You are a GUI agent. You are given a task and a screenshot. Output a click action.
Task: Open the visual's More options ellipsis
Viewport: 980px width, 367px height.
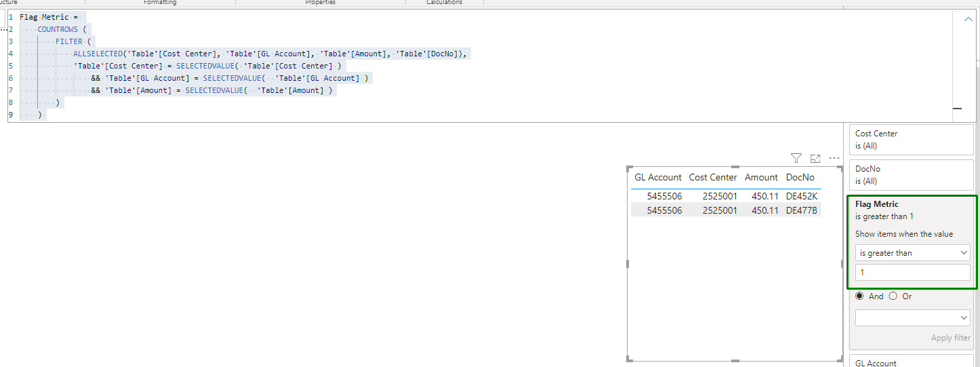click(x=834, y=158)
